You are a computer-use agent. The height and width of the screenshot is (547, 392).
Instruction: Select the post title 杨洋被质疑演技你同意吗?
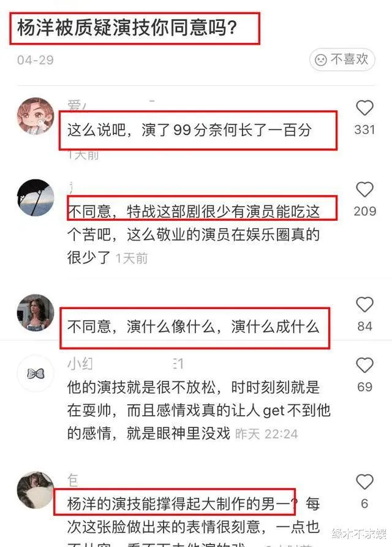[x=127, y=28]
